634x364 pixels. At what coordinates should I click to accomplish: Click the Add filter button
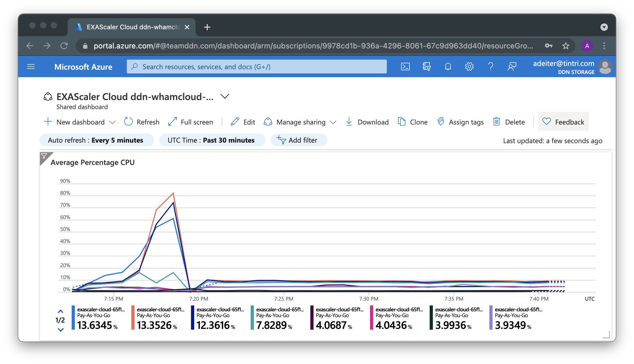(x=298, y=140)
